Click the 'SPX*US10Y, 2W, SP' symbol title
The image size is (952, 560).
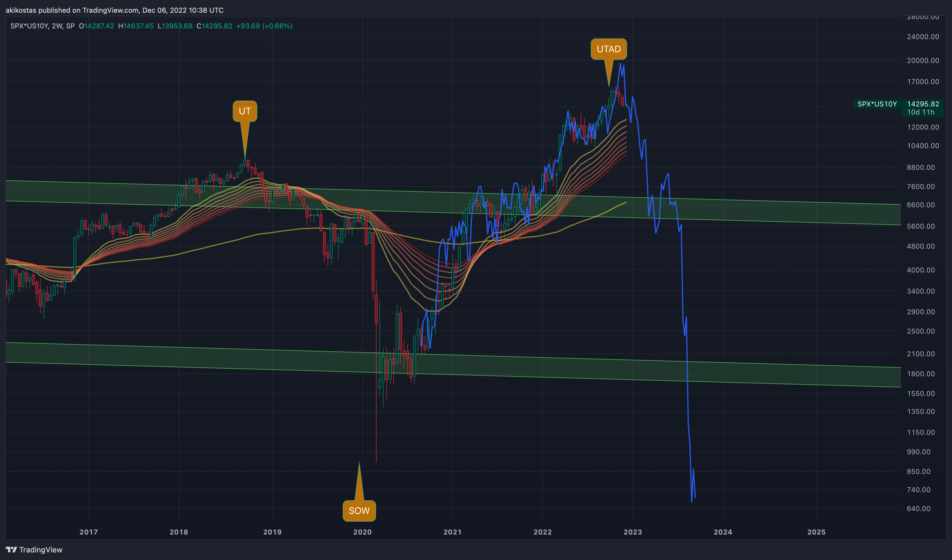(x=42, y=26)
